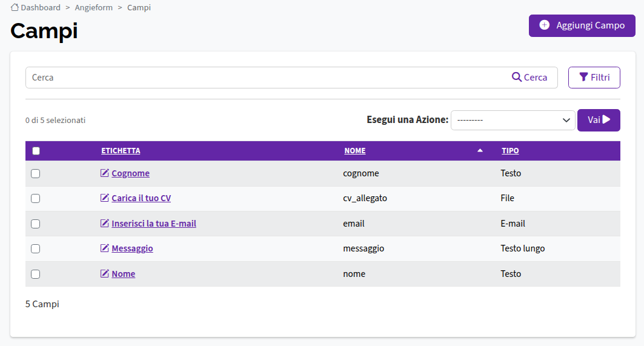Viewport: 644px width, 346px height.
Task: Select the checkbox in the email row
Action: tap(36, 224)
